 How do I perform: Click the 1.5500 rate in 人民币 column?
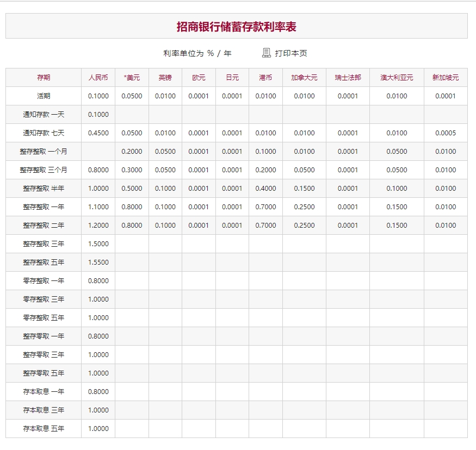pyautogui.click(x=98, y=262)
